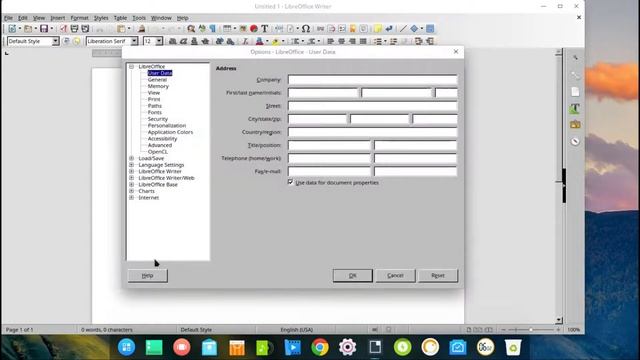Expand the LibreOffice Base tree node
This screenshot has height=360, width=640.
tap(131, 184)
